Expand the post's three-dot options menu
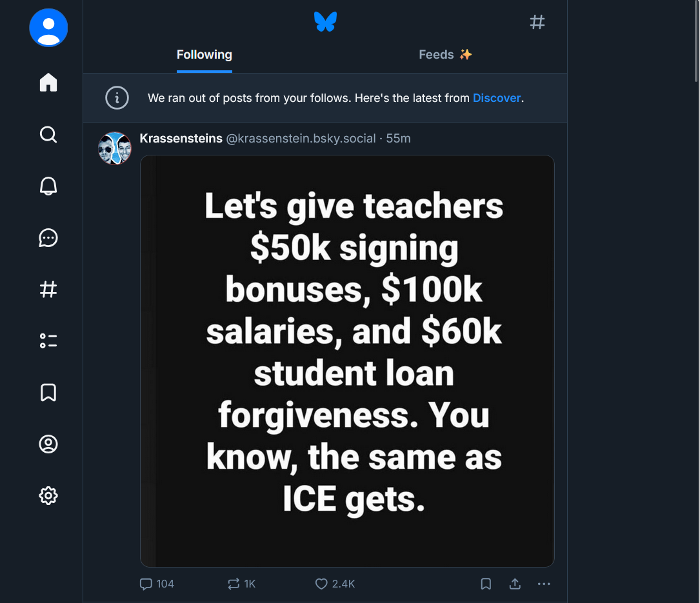The width and height of the screenshot is (700, 603). [544, 584]
